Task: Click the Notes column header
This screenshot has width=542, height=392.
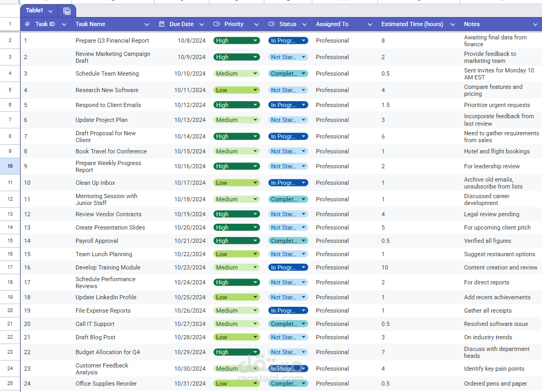Action: click(472, 24)
